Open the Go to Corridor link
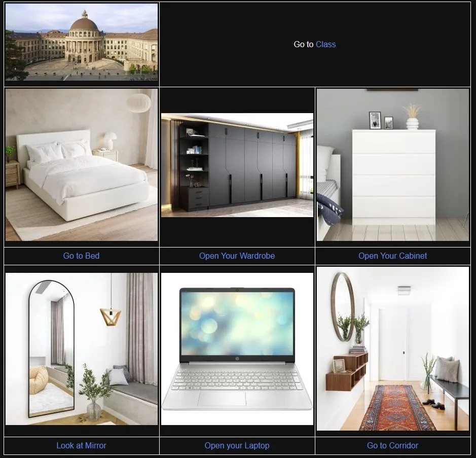 tap(392, 445)
